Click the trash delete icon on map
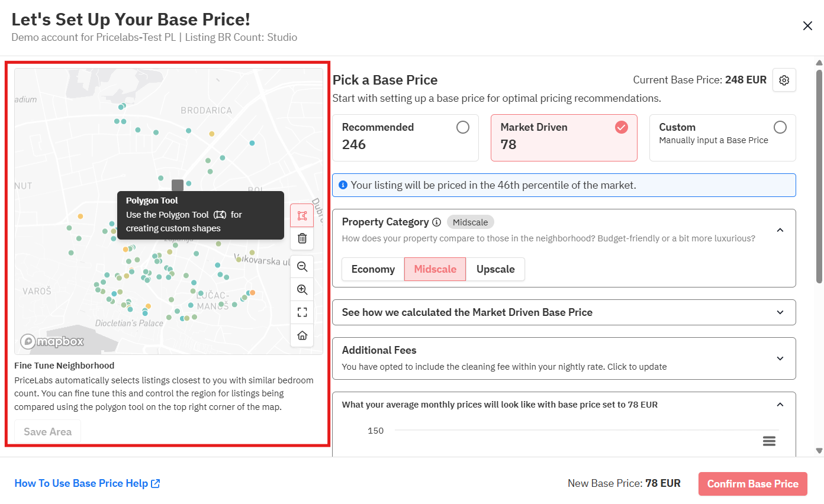Screen dimensions: 824x504 click(302, 238)
